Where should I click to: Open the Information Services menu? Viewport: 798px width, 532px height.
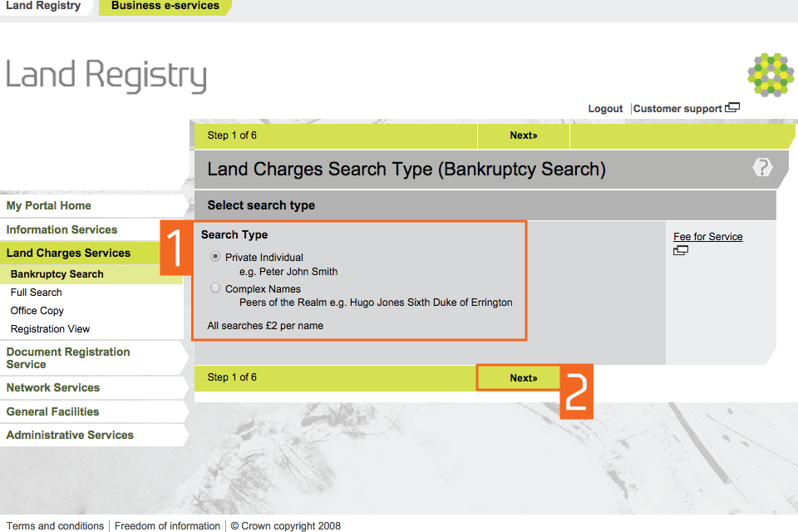tap(62, 229)
